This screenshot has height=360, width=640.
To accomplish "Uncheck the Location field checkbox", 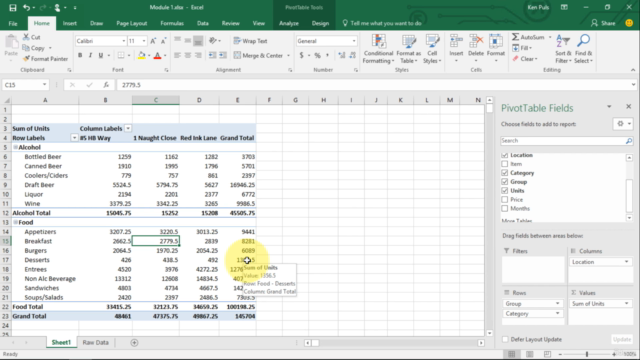I will [504, 155].
